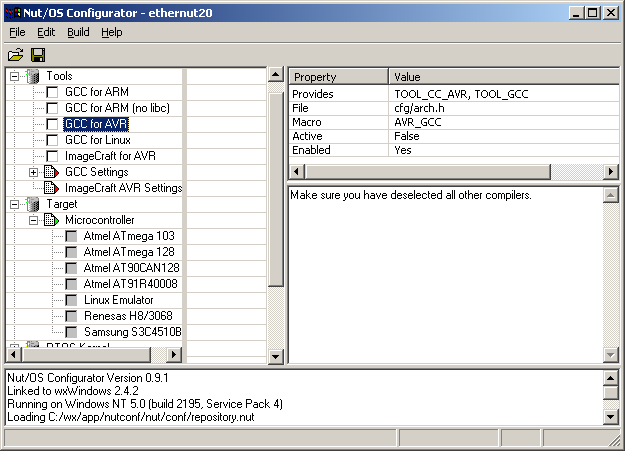
Task: Click the 'Loading C:/wx/app/nutconf' log line
Action: click(131, 417)
